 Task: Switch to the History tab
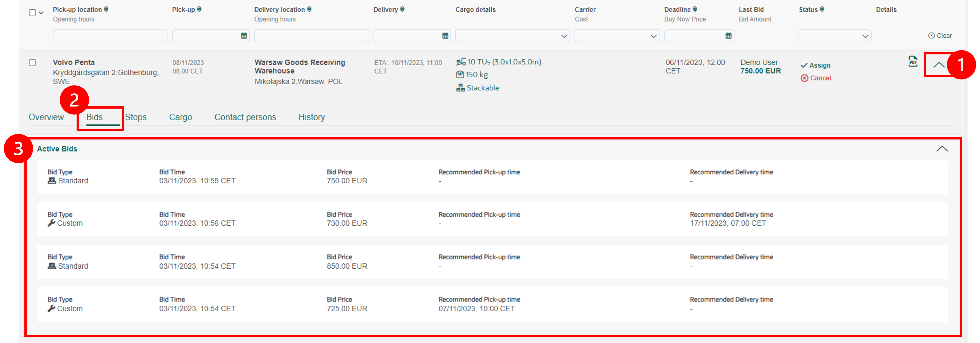click(312, 117)
